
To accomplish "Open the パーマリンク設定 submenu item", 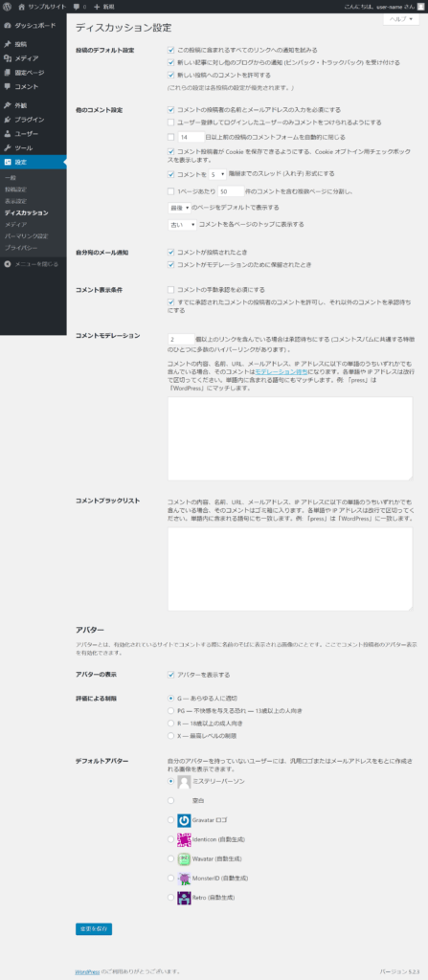I will [26, 236].
